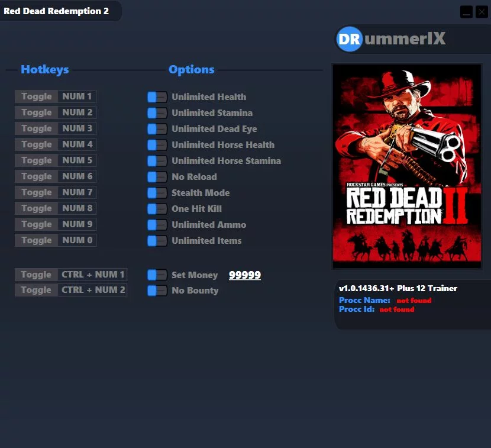Click the Toggle button for NUM 6

36,176
